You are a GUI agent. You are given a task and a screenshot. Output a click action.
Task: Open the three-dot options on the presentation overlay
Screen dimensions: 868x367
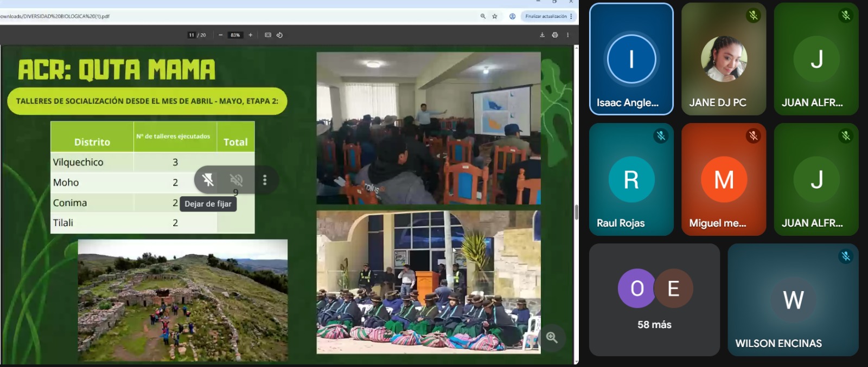265,180
